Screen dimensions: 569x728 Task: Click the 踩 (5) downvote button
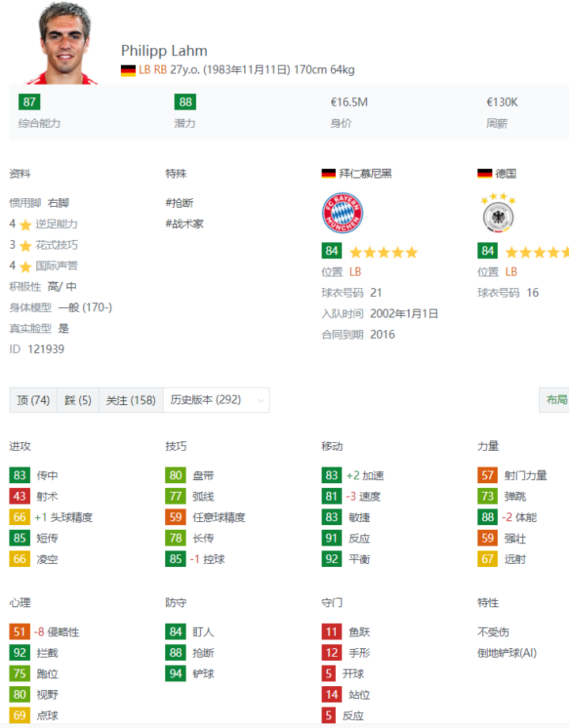[x=77, y=400]
